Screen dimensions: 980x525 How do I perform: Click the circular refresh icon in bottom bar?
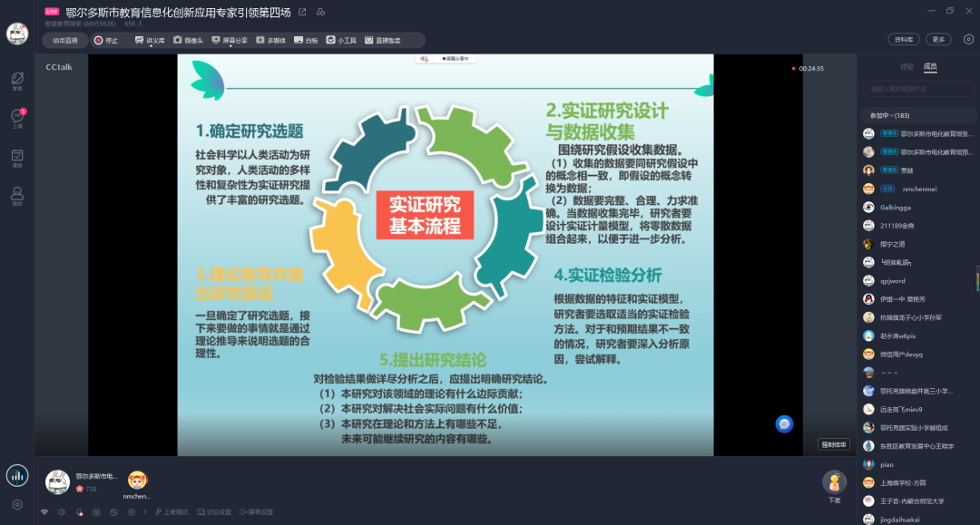coord(113,512)
